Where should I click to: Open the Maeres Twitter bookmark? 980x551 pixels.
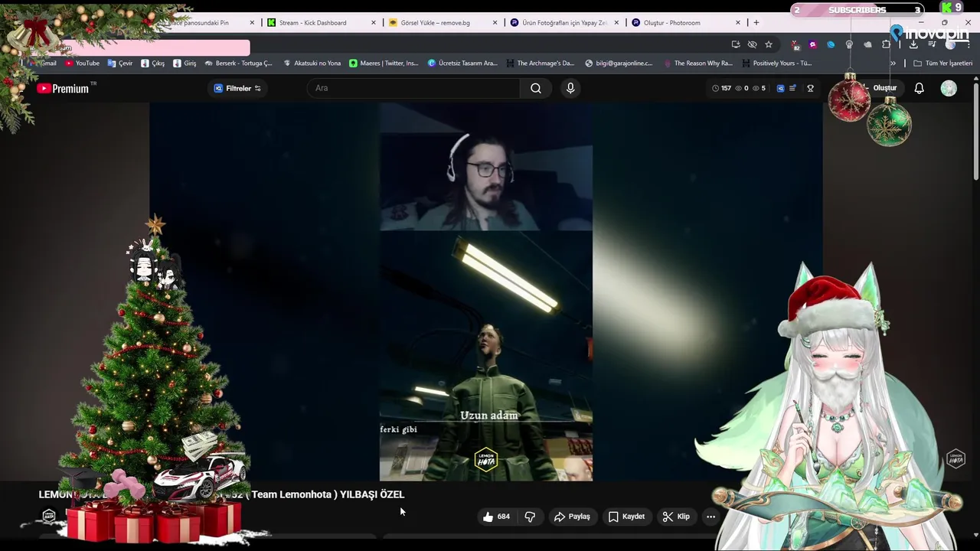pyautogui.click(x=384, y=64)
